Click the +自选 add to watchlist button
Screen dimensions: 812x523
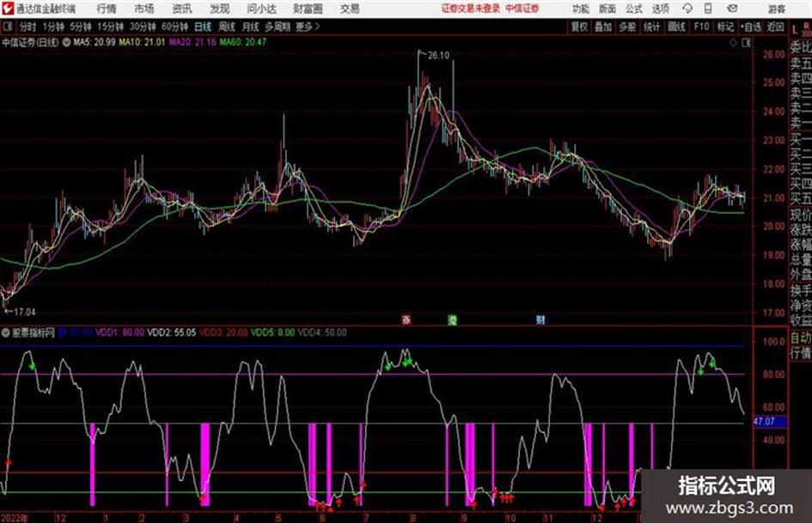(751, 27)
